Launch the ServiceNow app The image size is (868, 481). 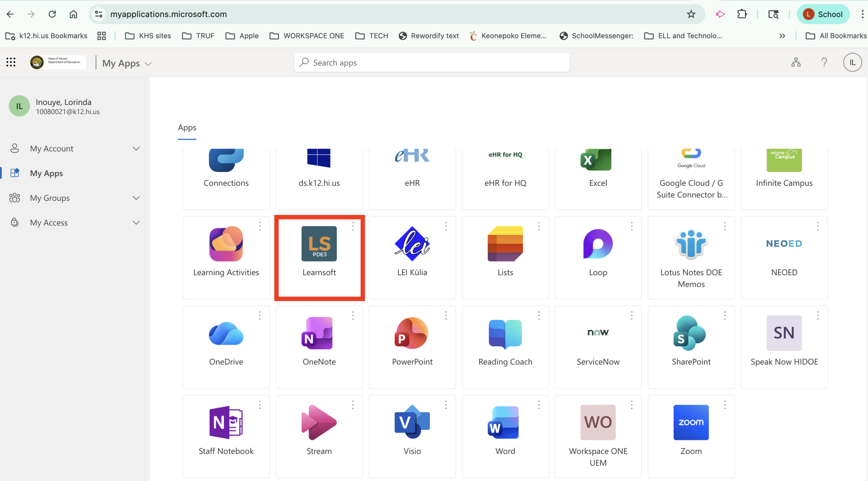pyautogui.click(x=598, y=347)
